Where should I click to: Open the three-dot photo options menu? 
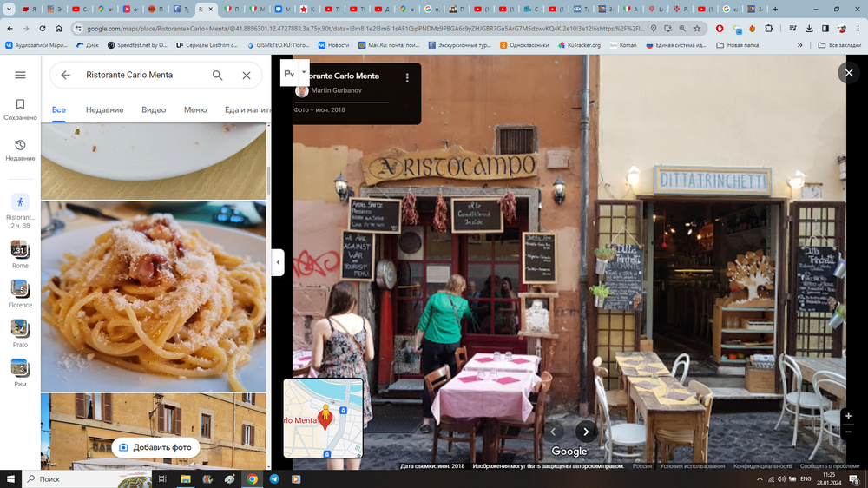[407, 78]
